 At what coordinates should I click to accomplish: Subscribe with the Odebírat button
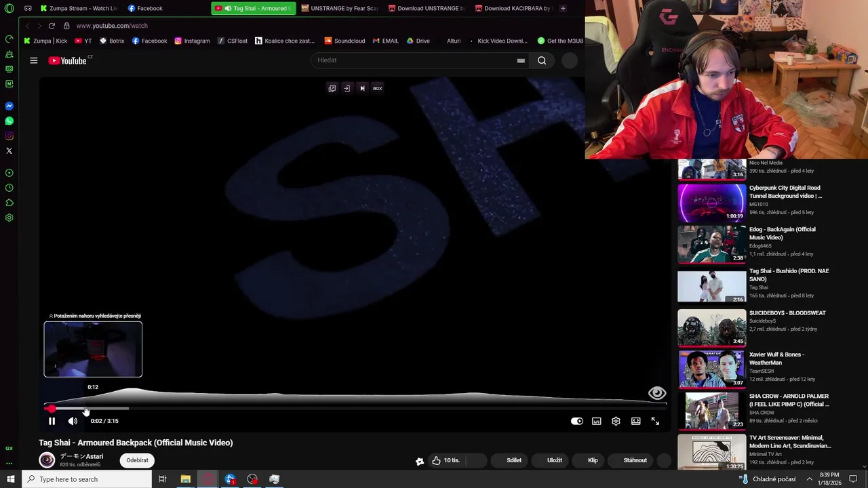137,460
